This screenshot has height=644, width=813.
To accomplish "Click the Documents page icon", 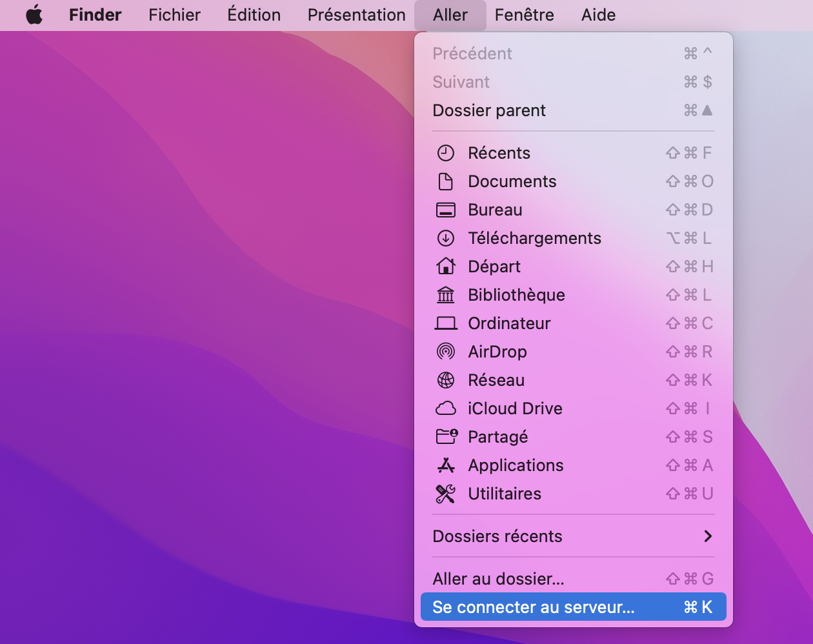I will tap(446, 181).
